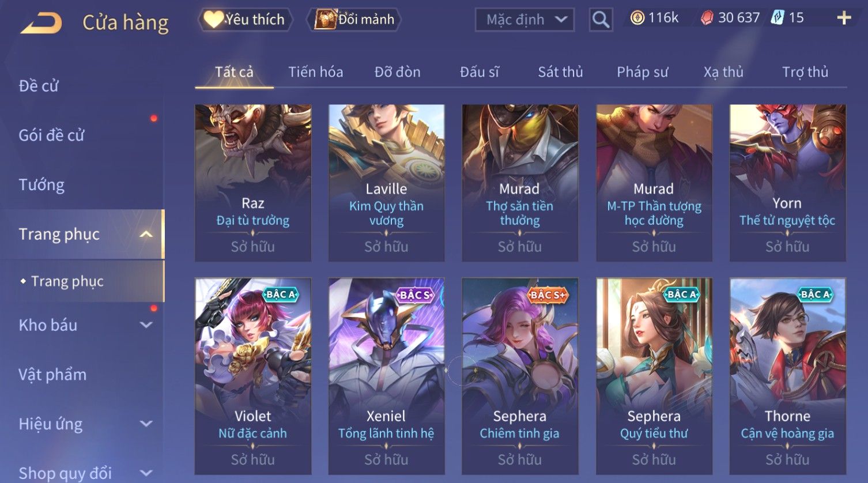Tap the blue ticket currency icon
The height and width of the screenshot is (483, 868).
point(778,18)
